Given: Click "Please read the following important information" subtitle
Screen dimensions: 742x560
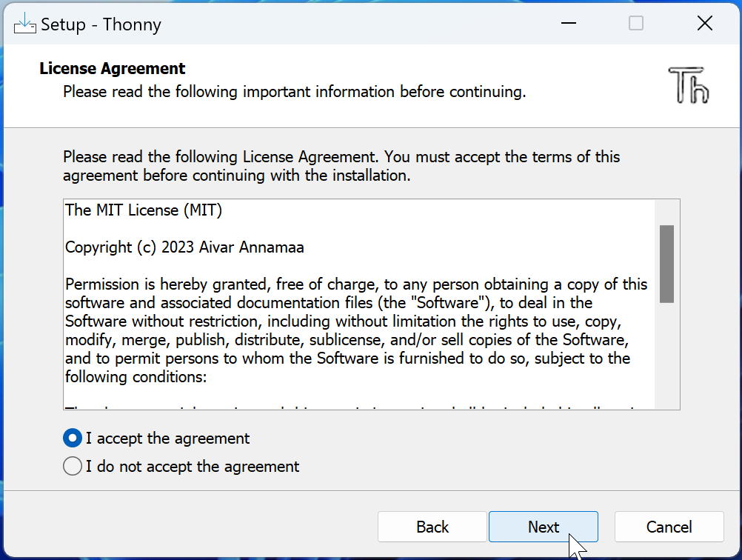Looking at the screenshot, I should click(294, 92).
